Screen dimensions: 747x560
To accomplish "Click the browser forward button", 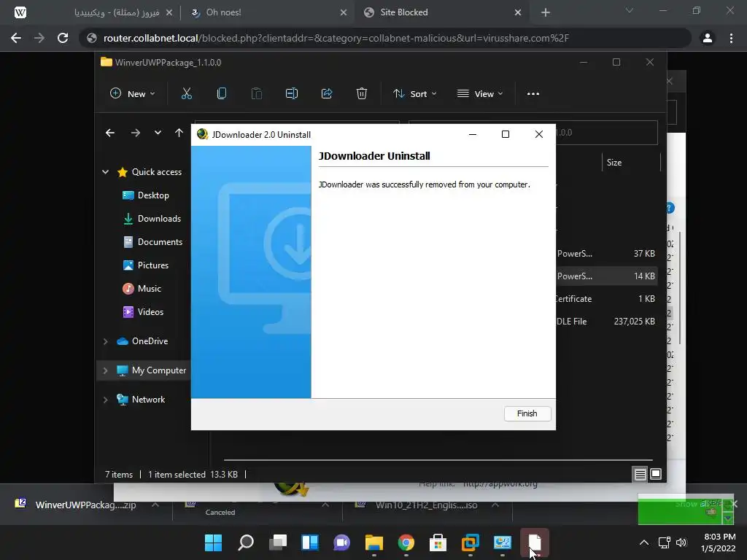I will 39,38.
